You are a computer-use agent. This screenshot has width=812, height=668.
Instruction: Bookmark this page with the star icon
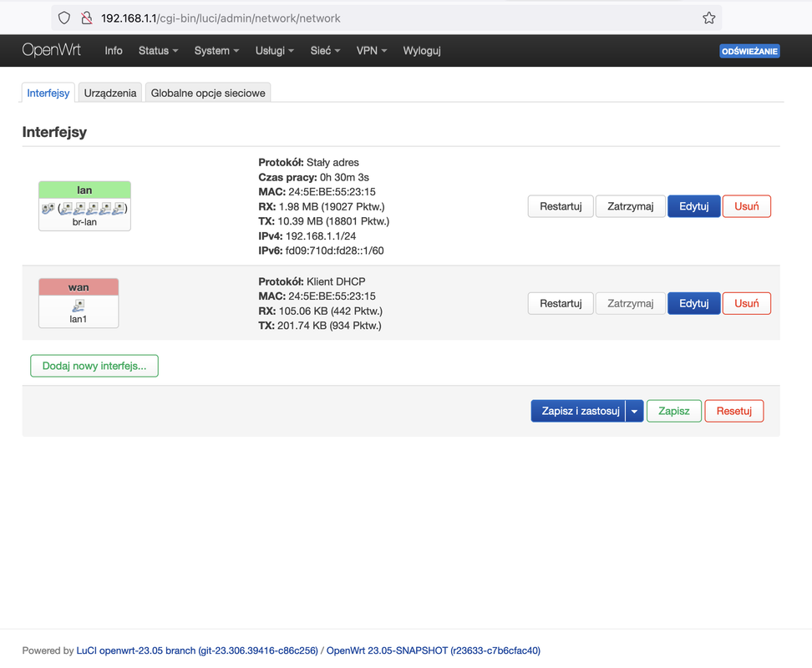click(709, 18)
